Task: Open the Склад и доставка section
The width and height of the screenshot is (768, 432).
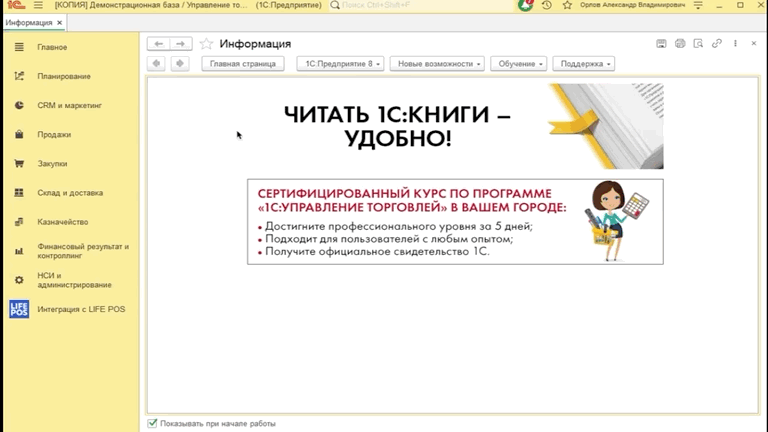Action: tap(70, 193)
